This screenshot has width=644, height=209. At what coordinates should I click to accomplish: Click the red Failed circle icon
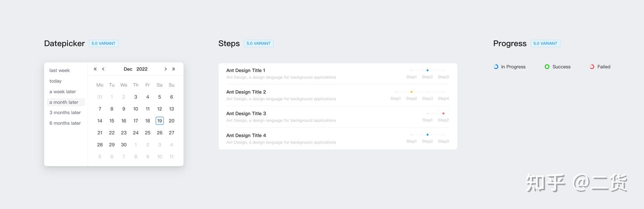(x=592, y=67)
